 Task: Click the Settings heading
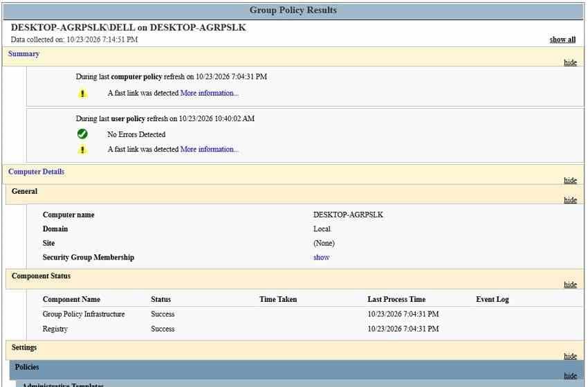coord(24,348)
